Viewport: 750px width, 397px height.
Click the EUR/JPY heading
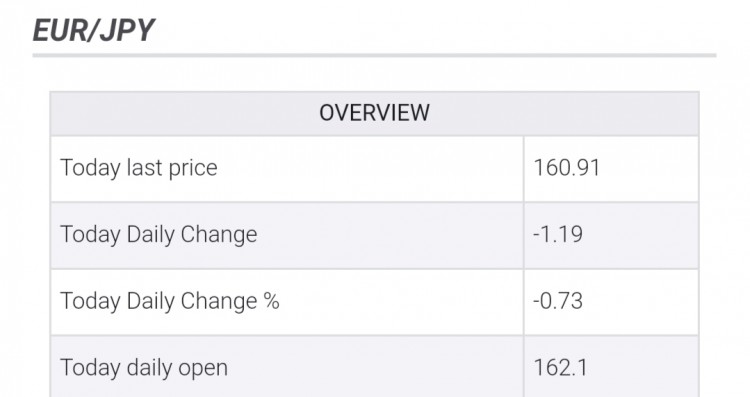point(93,31)
